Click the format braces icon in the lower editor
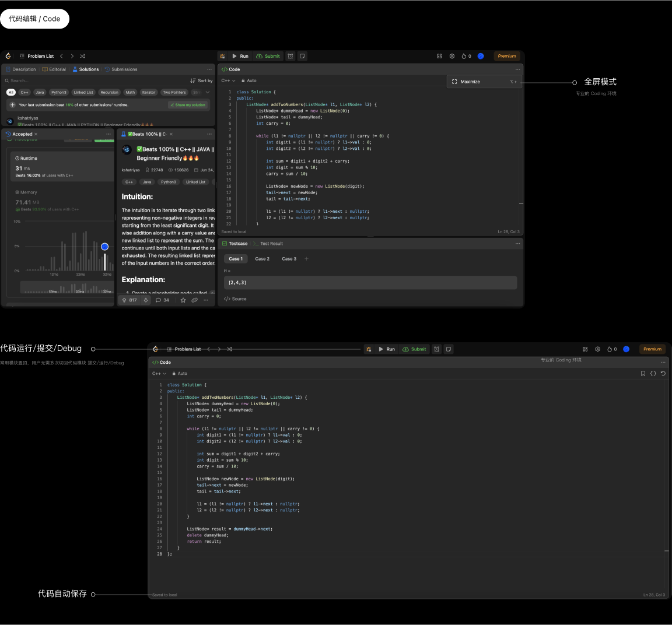Screen dimensions: 672x625 tap(653, 374)
